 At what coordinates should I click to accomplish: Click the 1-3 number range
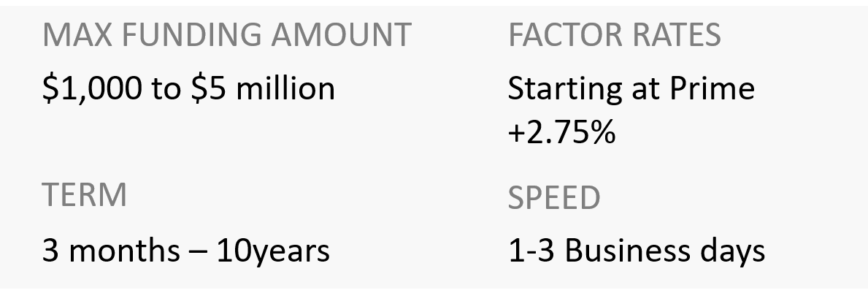pos(532,251)
